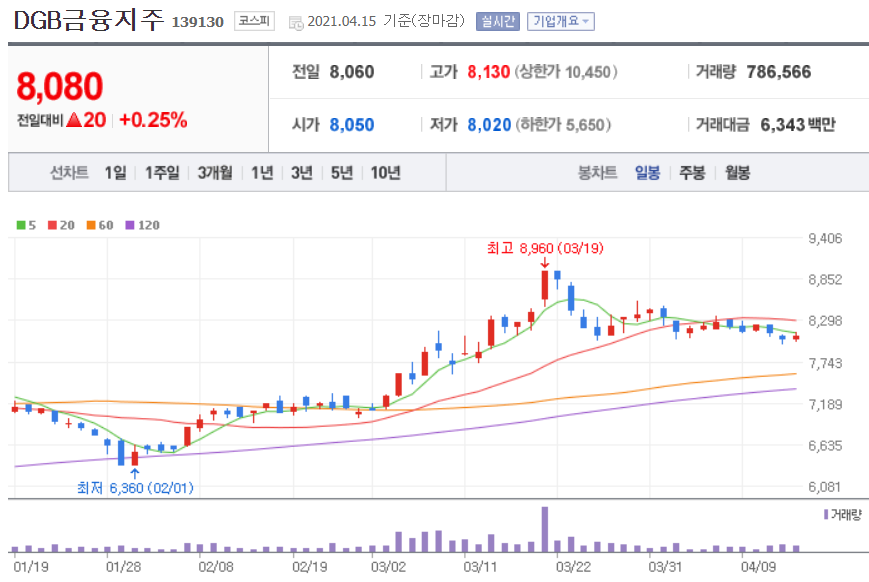Click the 상한가 10,450 upper limit text
The width and height of the screenshot is (869, 582).
(x=566, y=72)
